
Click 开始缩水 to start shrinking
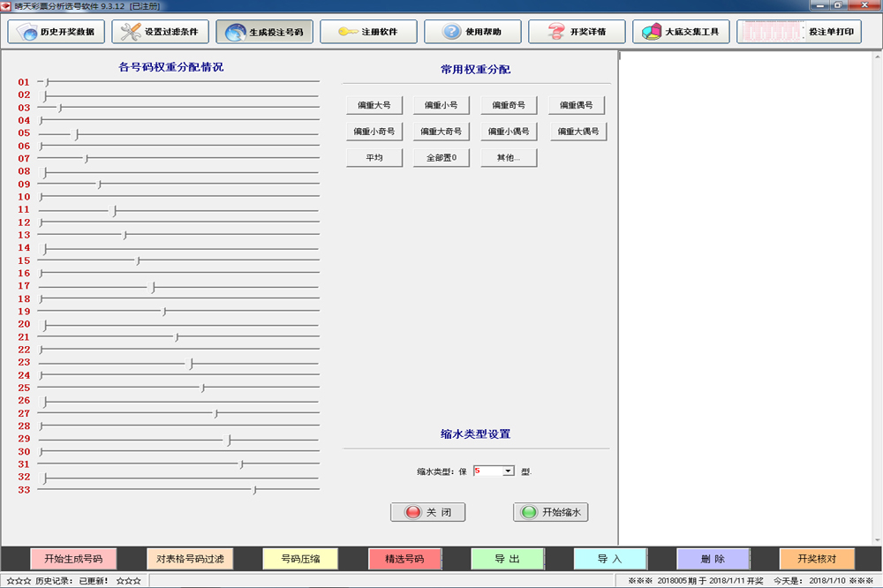(x=552, y=512)
